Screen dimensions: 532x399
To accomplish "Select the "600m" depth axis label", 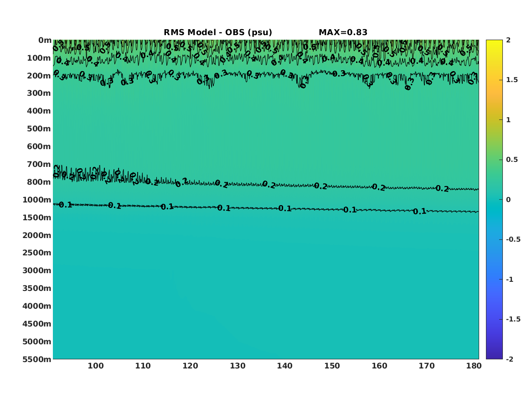I will (x=39, y=146).
